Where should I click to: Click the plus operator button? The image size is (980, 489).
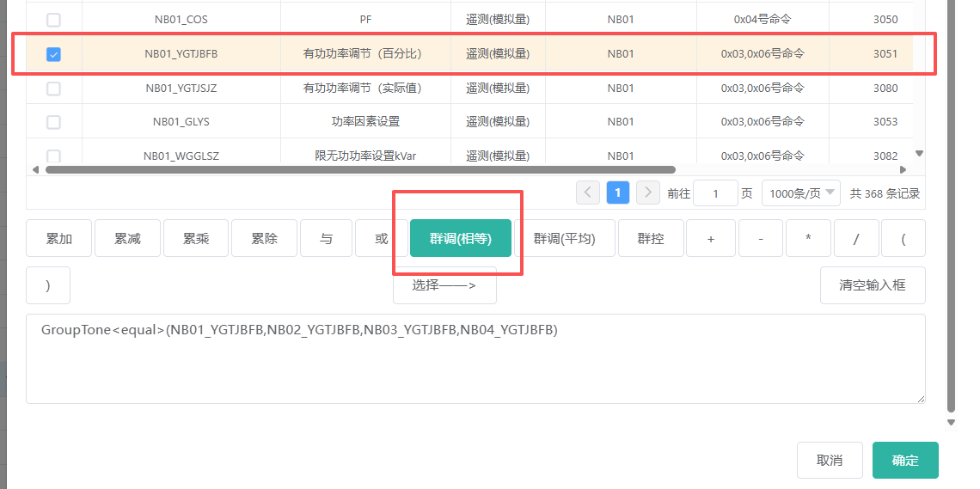(710, 239)
